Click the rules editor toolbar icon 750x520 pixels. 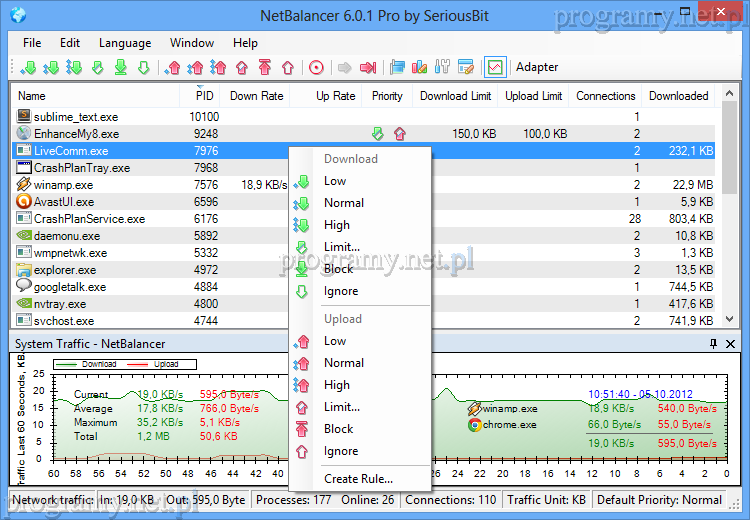[x=465, y=68]
